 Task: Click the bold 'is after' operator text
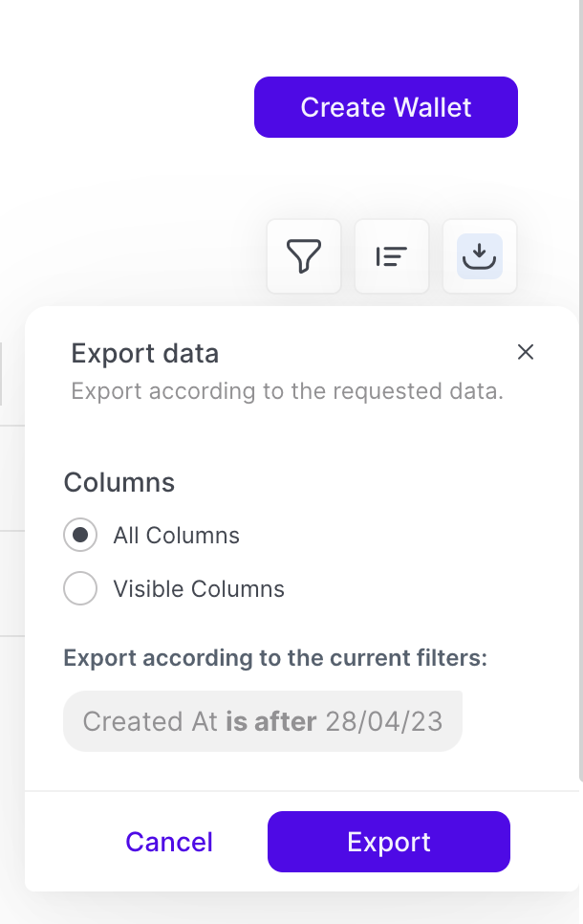[270, 721]
